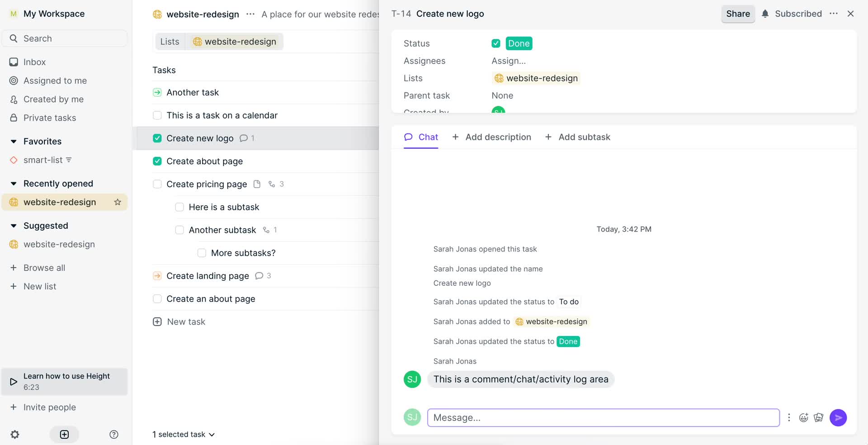868x445 pixels.
Task: Open website-redesign list chip in task panel
Action: (536, 78)
